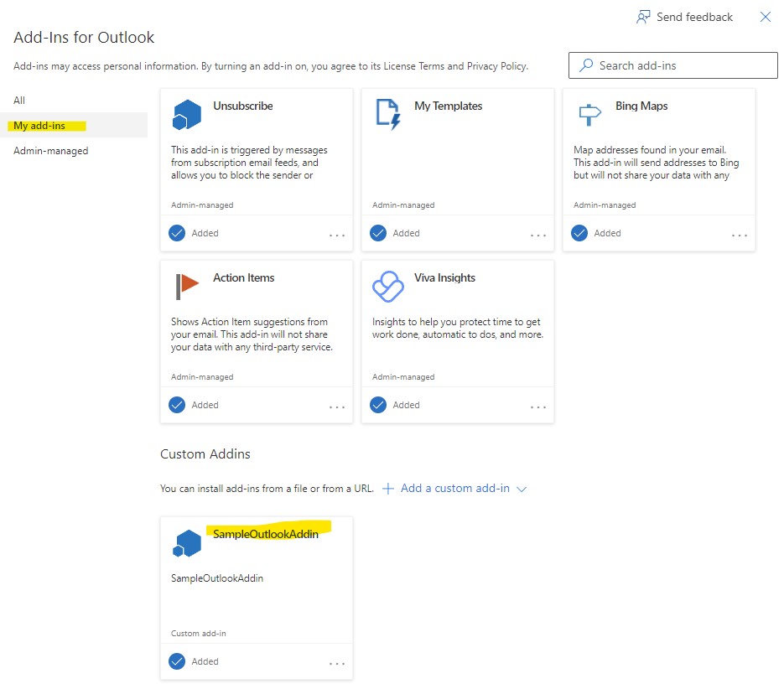Click the Viva Insights diamond icon
The image size is (784, 689).
point(388,286)
